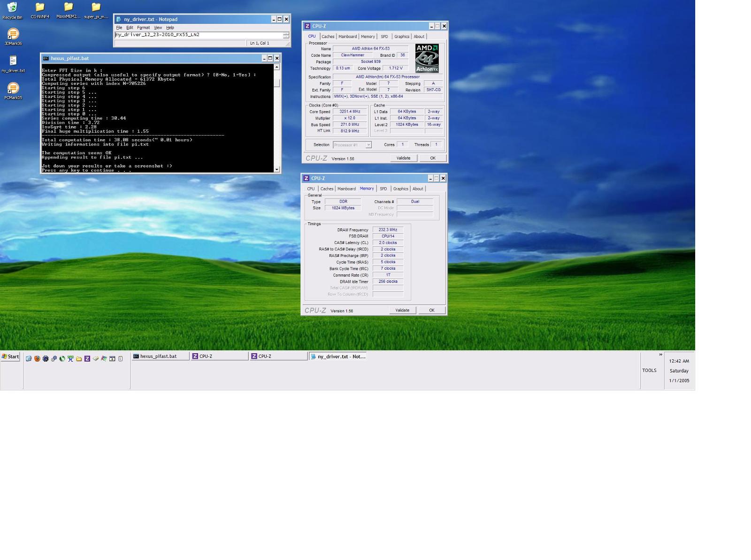
Task: Click console scrollbar up arrow
Action: coord(277,67)
